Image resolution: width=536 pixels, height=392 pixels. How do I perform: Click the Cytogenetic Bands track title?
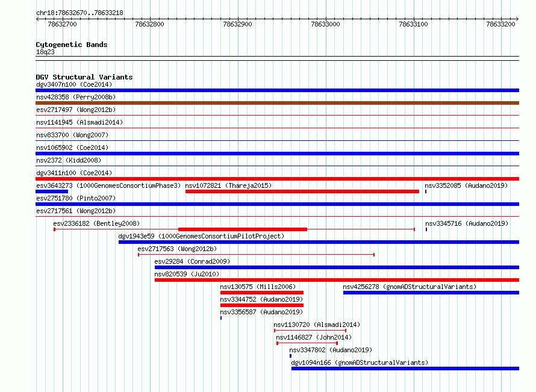[72, 45]
